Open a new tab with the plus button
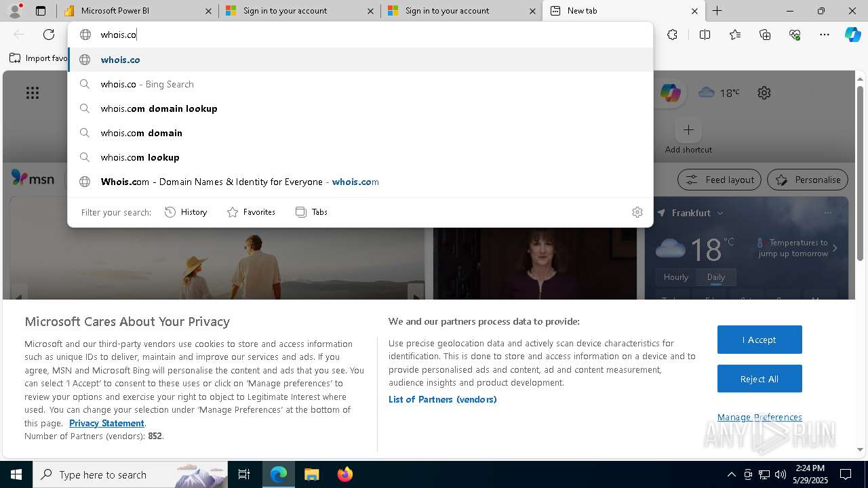The width and height of the screenshot is (868, 488). point(717,11)
